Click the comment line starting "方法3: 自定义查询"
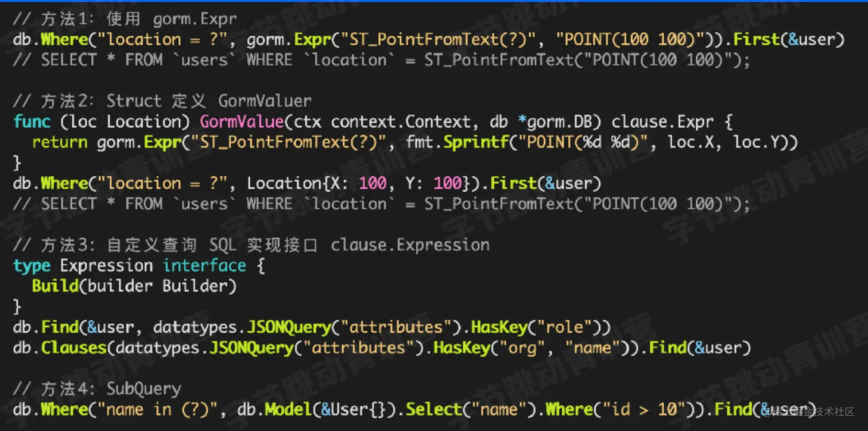Image resolution: width=868 pixels, height=431 pixels. [251, 245]
